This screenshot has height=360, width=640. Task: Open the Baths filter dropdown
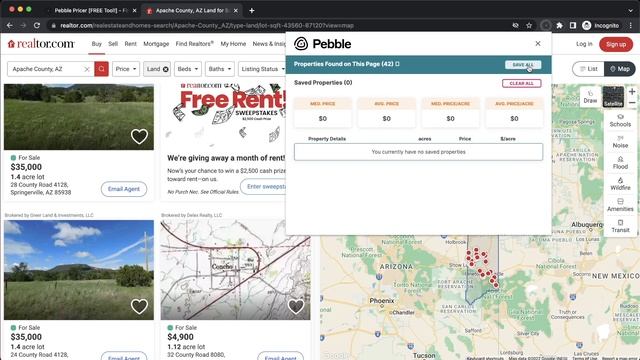pyautogui.click(x=220, y=69)
